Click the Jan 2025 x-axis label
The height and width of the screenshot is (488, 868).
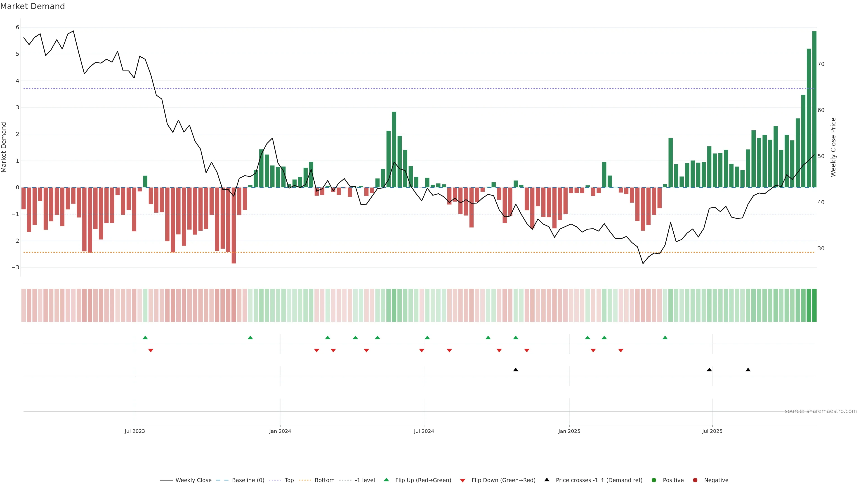pos(569,432)
